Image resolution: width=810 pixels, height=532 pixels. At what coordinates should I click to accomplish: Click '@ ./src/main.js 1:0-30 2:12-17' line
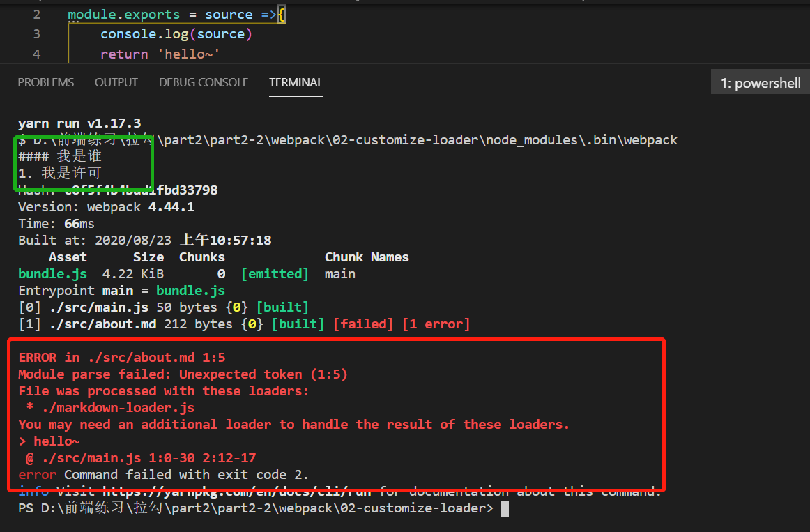click(141, 457)
